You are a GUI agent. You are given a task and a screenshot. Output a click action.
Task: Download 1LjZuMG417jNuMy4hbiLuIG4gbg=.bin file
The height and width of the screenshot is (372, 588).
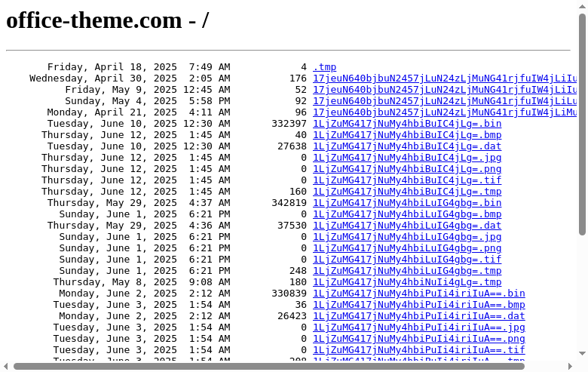click(407, 203)
